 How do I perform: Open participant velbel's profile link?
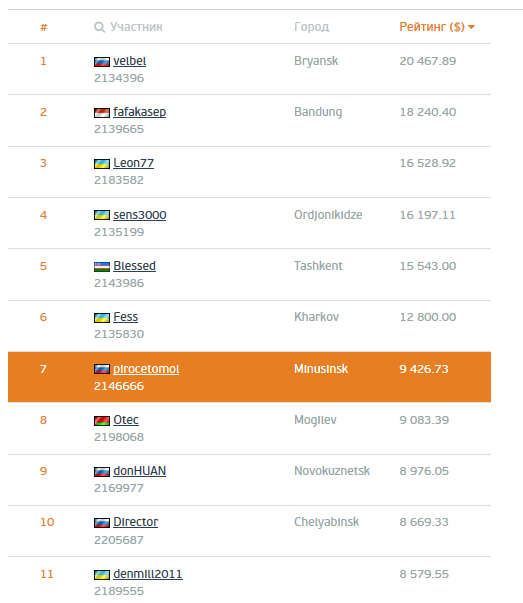pos(130,61)
